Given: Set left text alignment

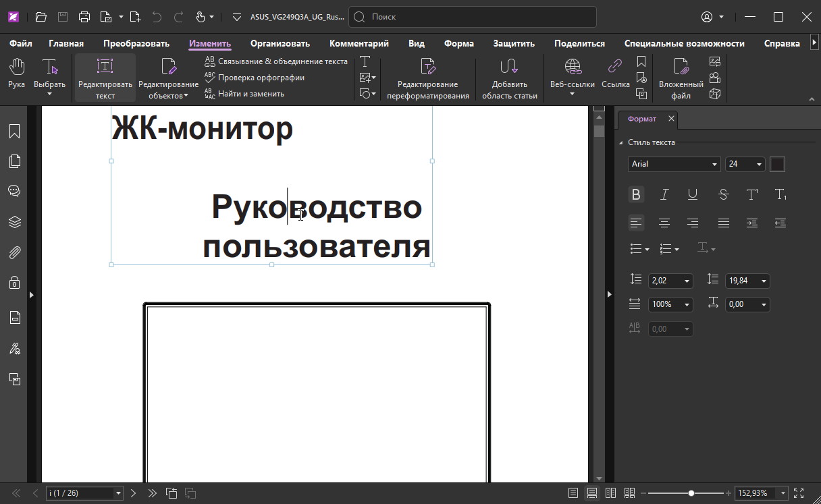Looking at the screenshot, I should (635, 223).
